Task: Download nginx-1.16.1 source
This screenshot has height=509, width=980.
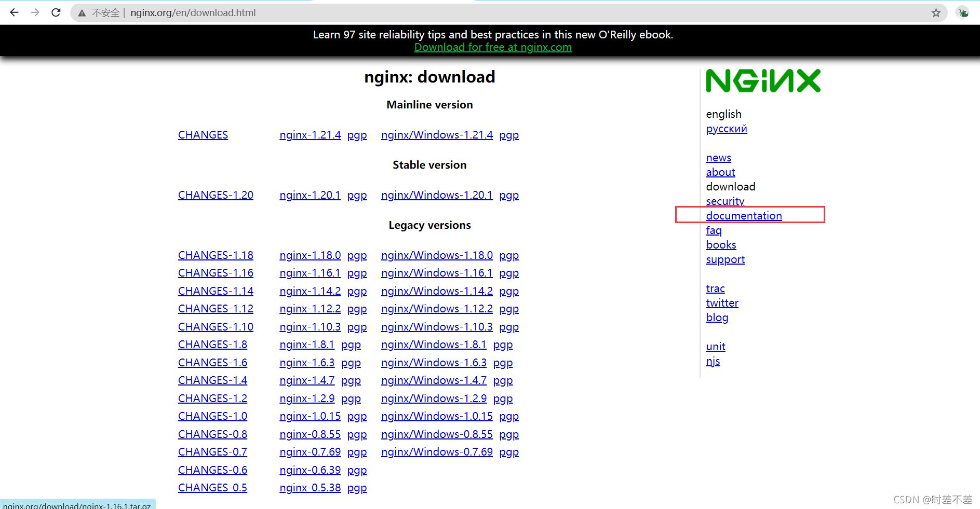Action: (x=310, y=273)
